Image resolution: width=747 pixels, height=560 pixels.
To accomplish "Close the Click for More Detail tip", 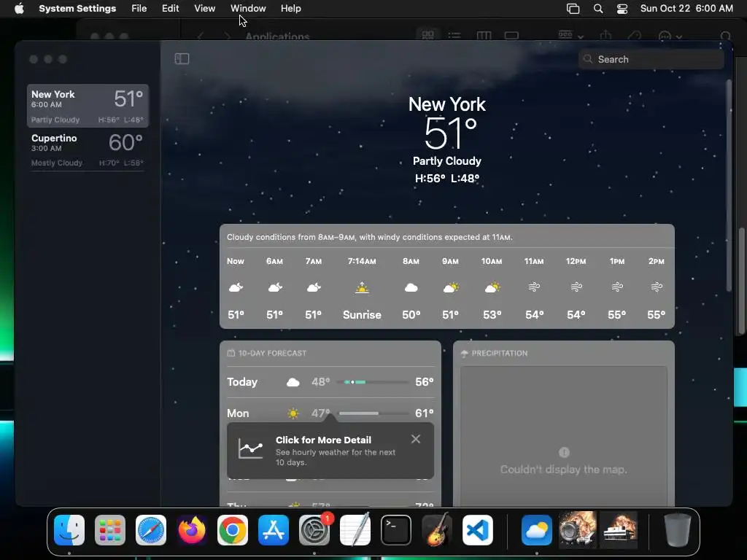I will [x=416, y=439].
